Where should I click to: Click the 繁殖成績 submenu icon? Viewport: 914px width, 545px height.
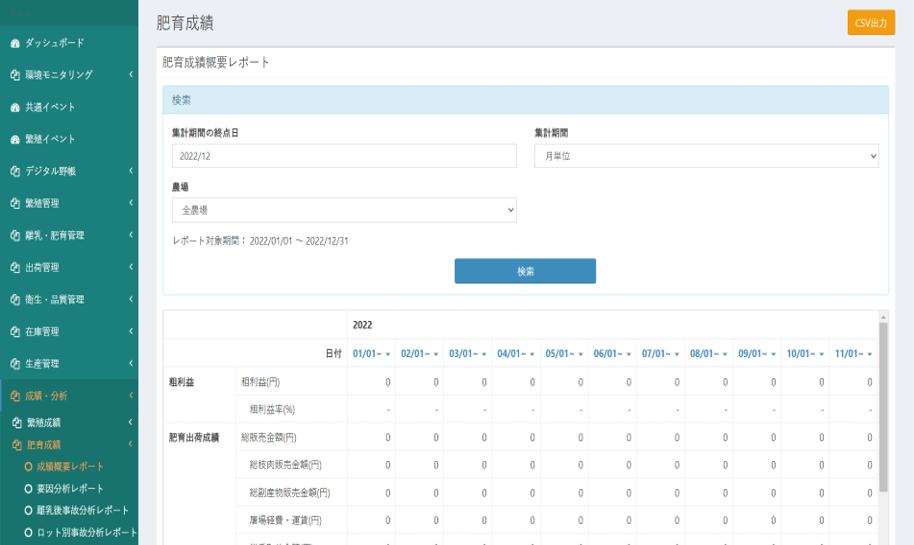click(17, 423)
